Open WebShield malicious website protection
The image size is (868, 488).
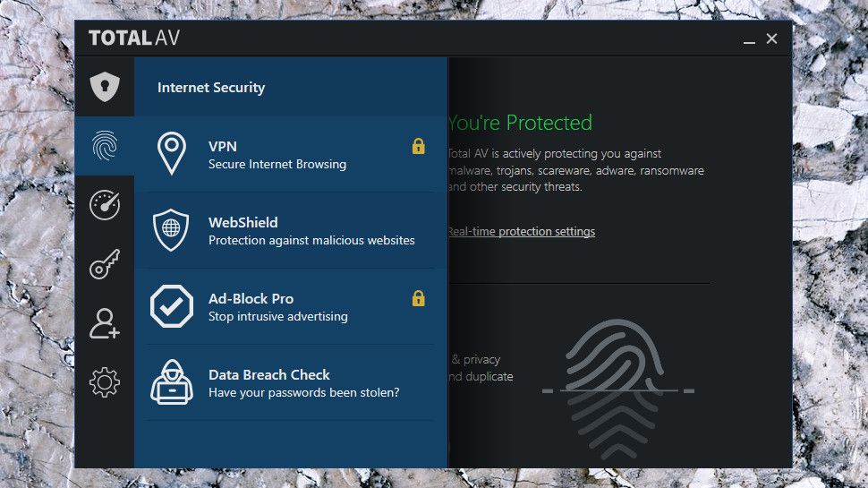coord(291,230)
